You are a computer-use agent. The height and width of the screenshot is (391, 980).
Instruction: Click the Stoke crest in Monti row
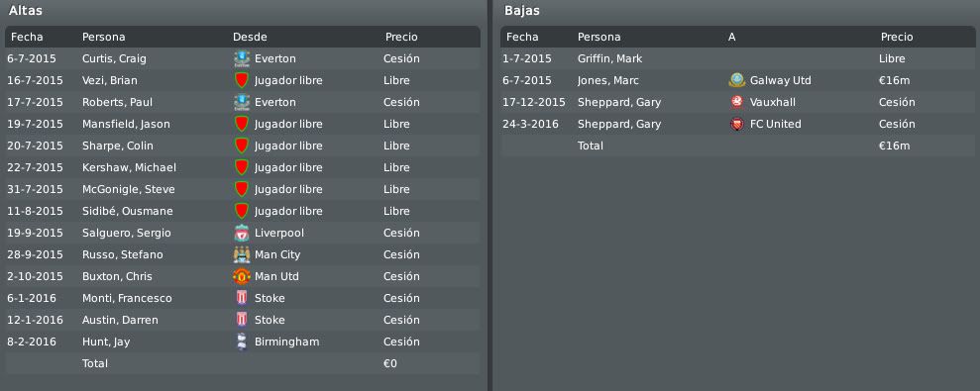241,298
